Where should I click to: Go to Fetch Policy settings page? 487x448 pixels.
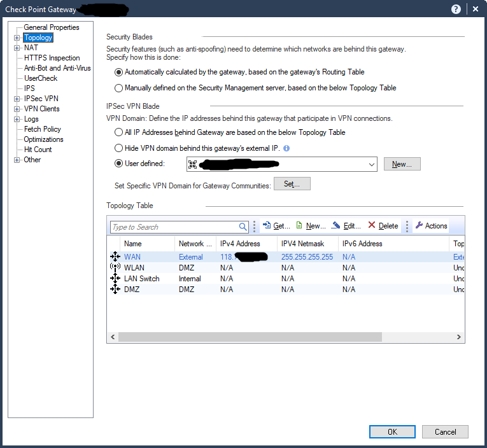tap(42, 129)
